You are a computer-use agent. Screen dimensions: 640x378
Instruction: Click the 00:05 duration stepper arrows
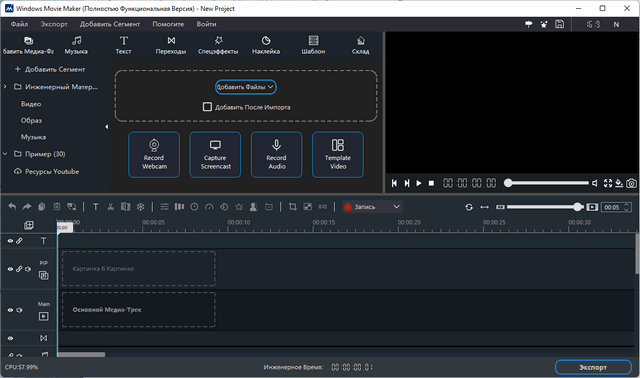(x=627, y=207)
